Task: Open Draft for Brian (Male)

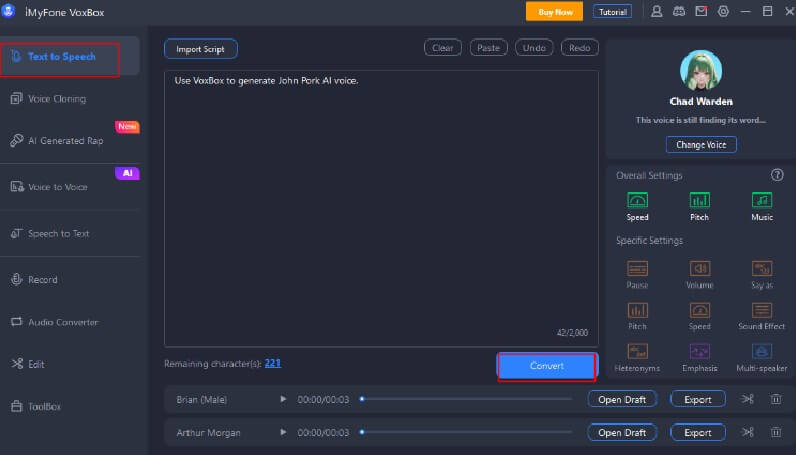Action: pos(622,399)
